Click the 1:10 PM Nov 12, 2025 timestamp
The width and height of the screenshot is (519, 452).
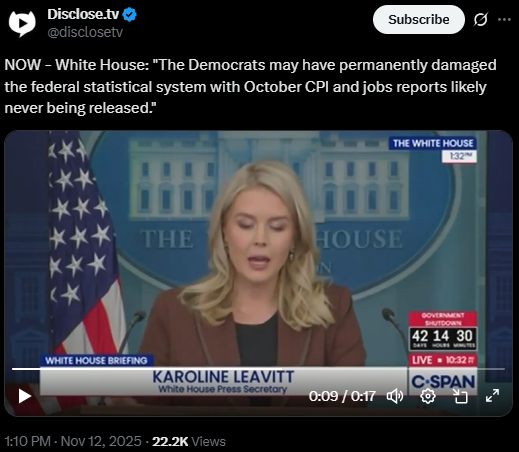[x=73, y=441]
